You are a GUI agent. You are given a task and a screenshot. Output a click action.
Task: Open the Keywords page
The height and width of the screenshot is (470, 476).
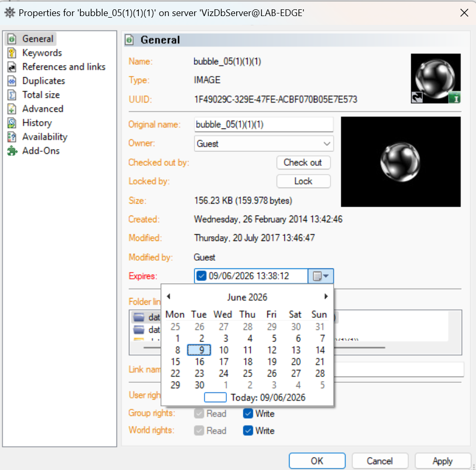[x=42, y=53]
